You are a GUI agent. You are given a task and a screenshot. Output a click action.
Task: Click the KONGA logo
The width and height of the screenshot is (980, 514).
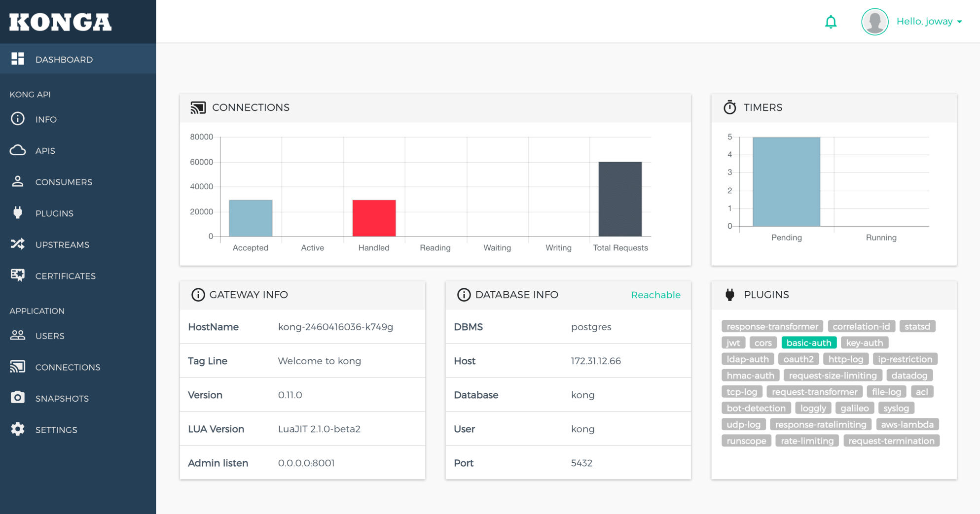(60, 22)
